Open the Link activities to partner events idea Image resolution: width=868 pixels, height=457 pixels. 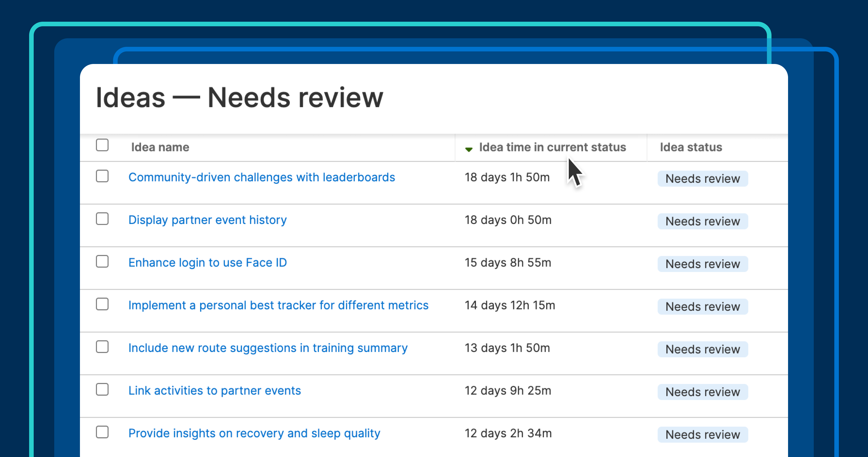[x=214, y=391]
